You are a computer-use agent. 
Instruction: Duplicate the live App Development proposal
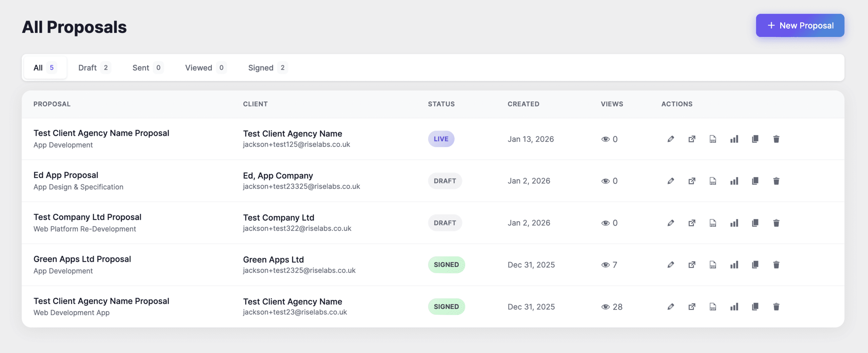tap(755, 139)
